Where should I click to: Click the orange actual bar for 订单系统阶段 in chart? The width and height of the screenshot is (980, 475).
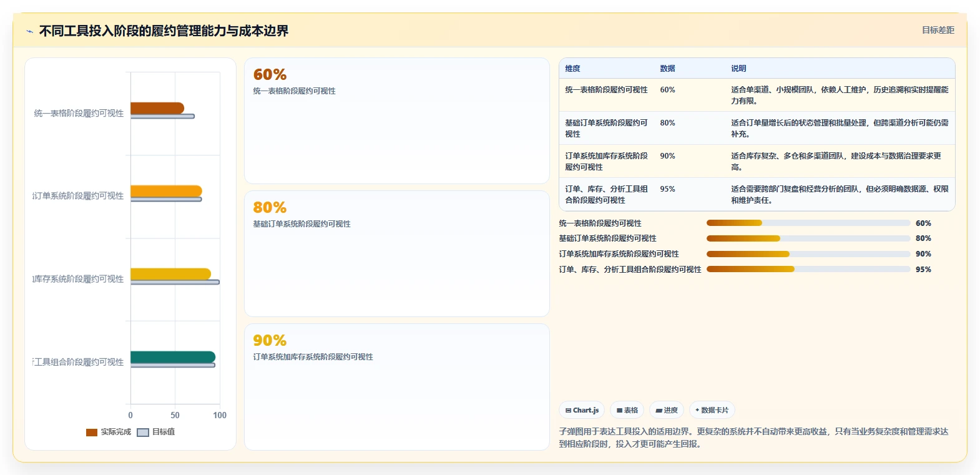[x=166, y=191]
